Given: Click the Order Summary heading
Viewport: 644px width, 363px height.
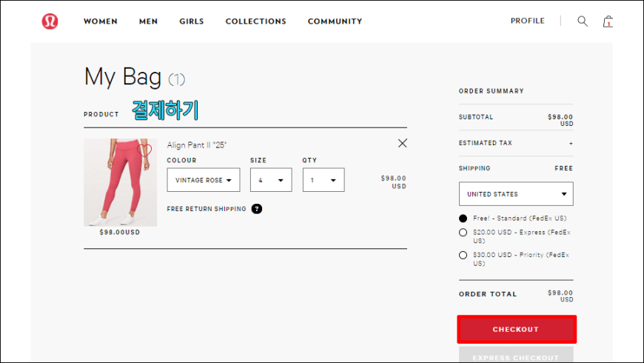Looking at the screenshot, I should tap(492, 91).
